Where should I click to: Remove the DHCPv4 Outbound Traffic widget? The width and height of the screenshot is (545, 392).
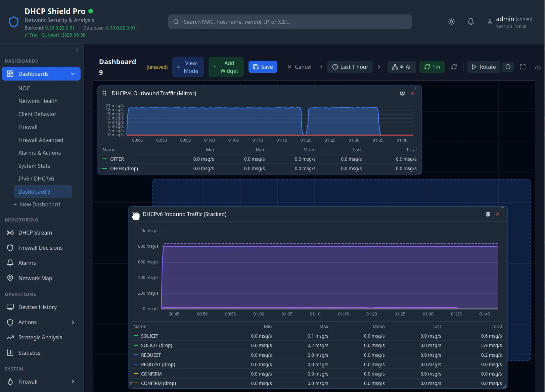412,93
